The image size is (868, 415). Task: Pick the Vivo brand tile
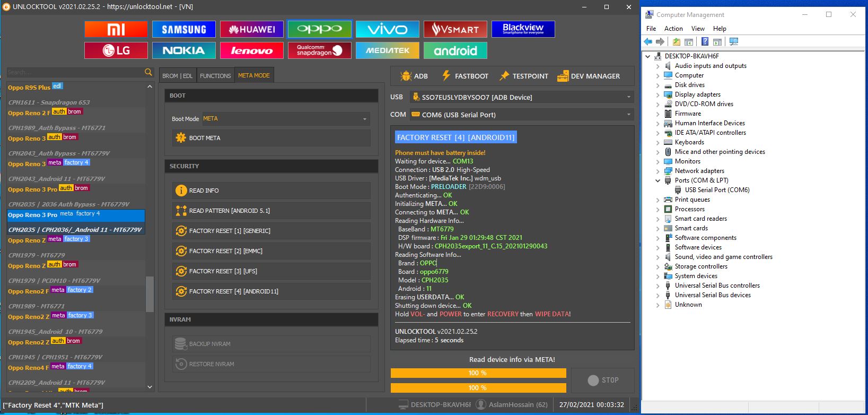[388, 29]
